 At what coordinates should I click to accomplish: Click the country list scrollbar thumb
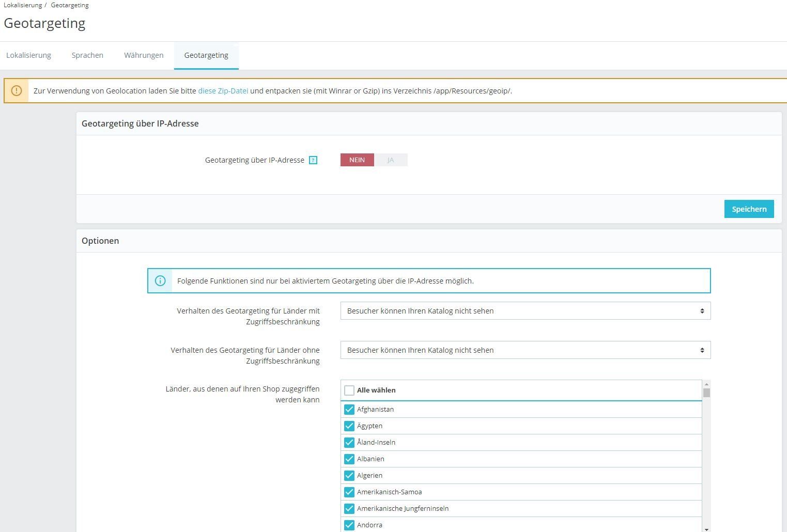pyautogui.click(x=706, y=393)
